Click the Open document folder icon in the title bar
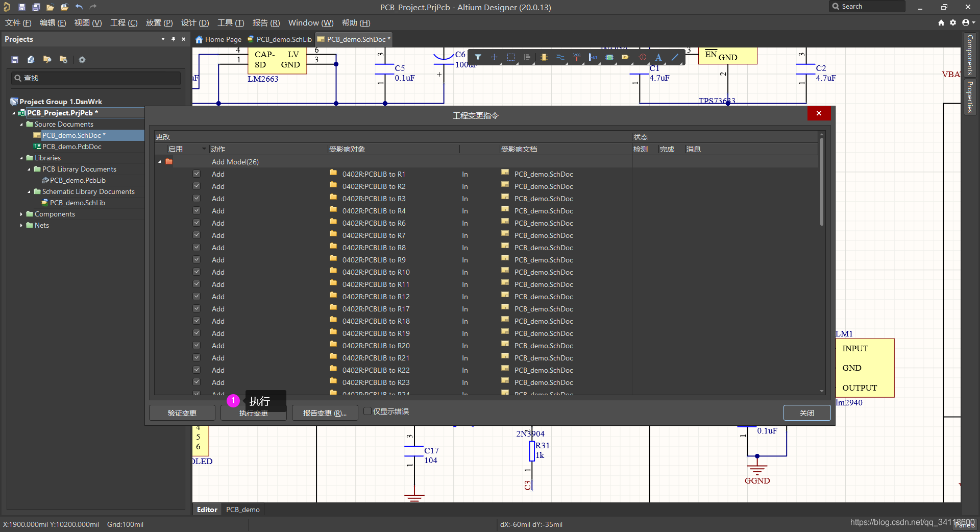 pos(50,7)
